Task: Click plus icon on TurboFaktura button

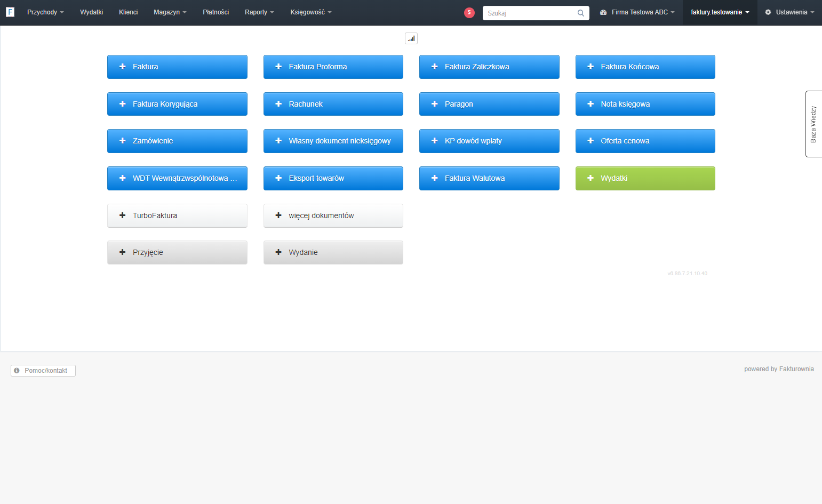Action: [122, 215]
